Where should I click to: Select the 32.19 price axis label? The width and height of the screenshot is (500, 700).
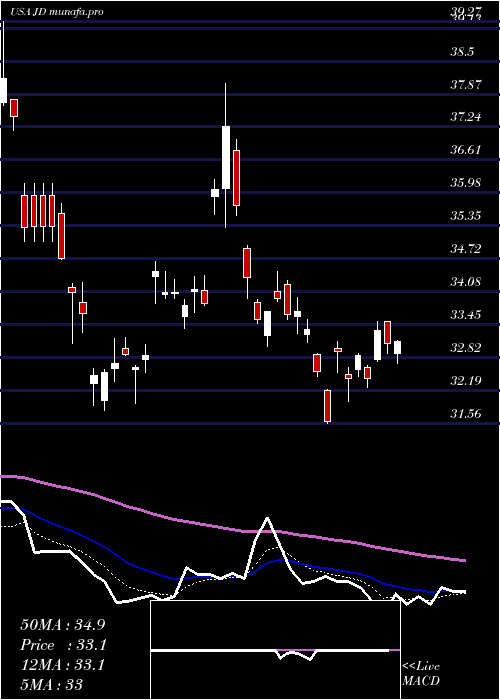pos(466,381)
